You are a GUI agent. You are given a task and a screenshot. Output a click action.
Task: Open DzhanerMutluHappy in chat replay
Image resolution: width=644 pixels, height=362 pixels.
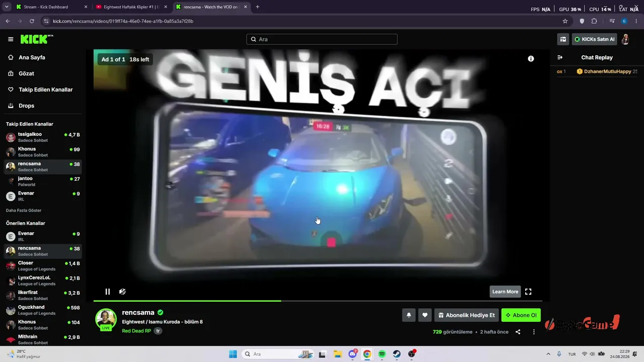pyautogui.click(x=607, y=71)
